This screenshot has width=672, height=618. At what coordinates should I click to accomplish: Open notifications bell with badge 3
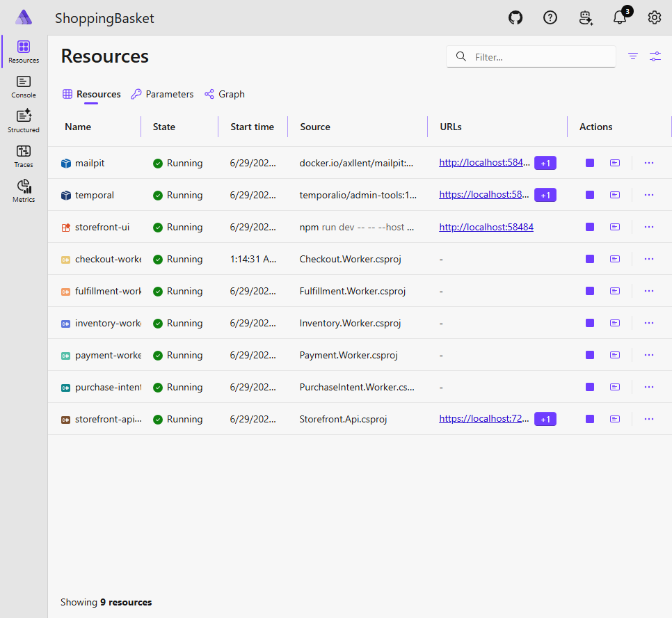point(621,17)
